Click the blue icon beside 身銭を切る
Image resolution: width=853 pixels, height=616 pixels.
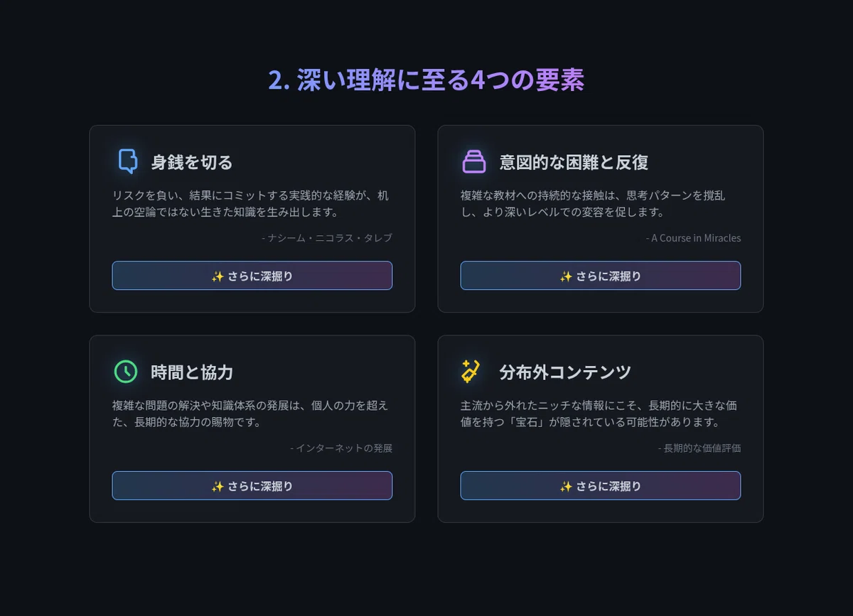(127, 161)
